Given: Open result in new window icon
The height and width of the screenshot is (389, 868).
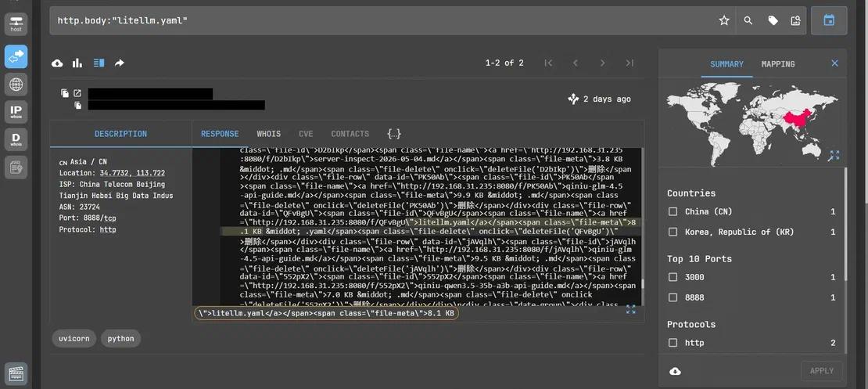Looking at the screenshot, I should pyautogui.click(x=77, y=93).
